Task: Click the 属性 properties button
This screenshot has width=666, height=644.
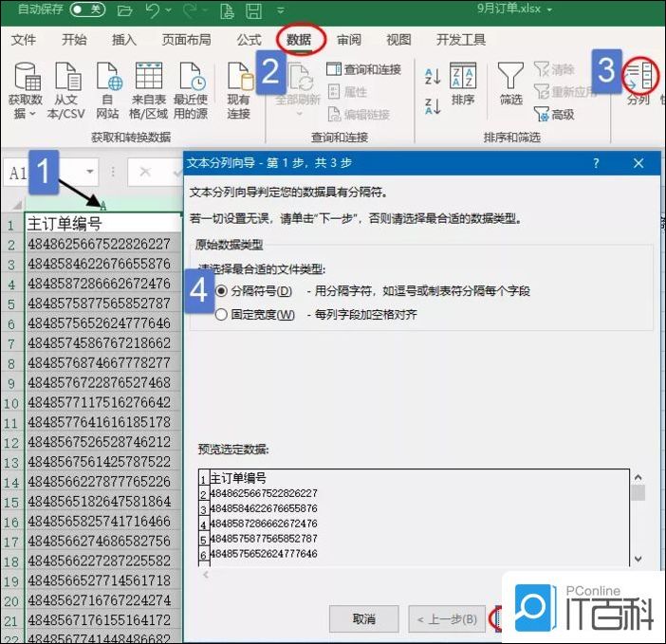Action: [x=347, y=92]
